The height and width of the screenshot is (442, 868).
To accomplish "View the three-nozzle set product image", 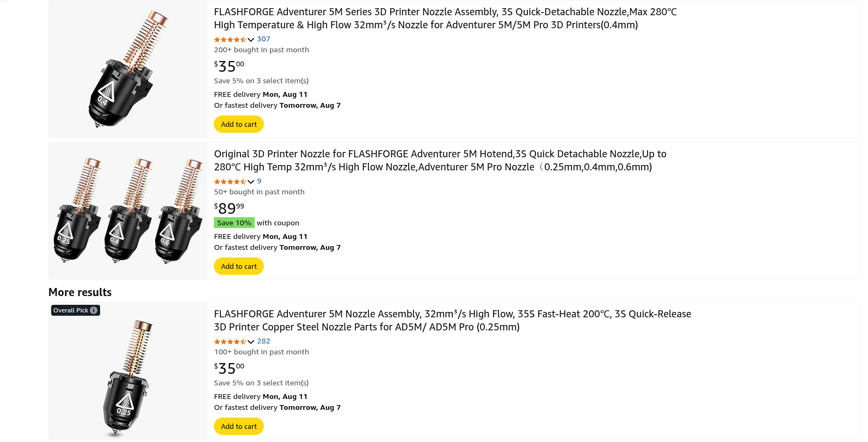I will (128, 211).
